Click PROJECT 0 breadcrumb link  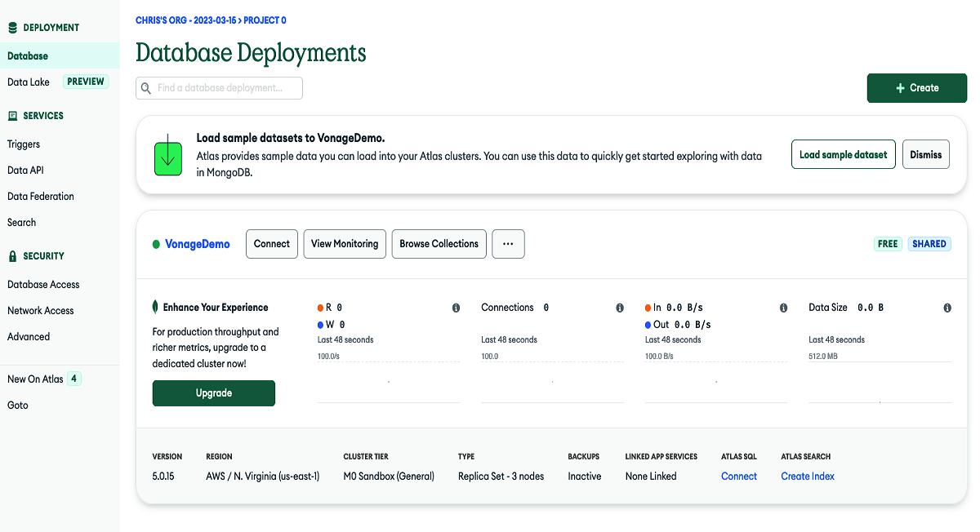265,20
